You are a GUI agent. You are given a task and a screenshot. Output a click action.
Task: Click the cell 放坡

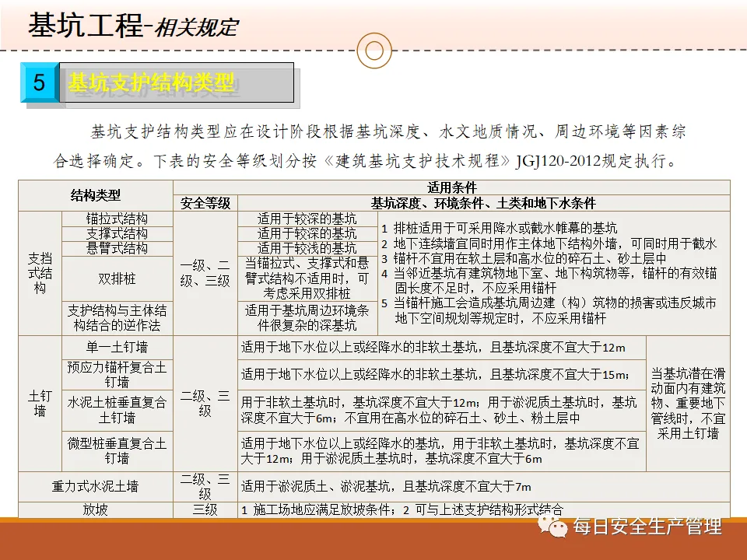[95, 509]
